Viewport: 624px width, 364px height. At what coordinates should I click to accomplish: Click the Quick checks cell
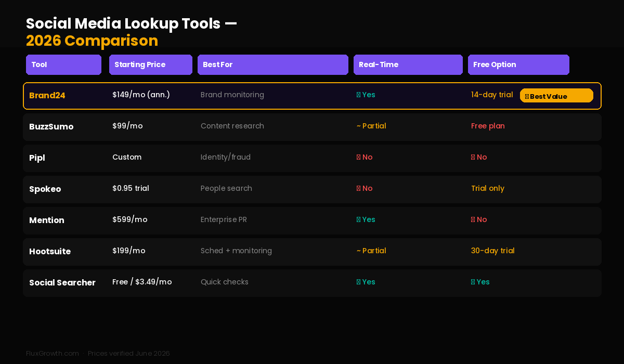(x=225, y=282)
